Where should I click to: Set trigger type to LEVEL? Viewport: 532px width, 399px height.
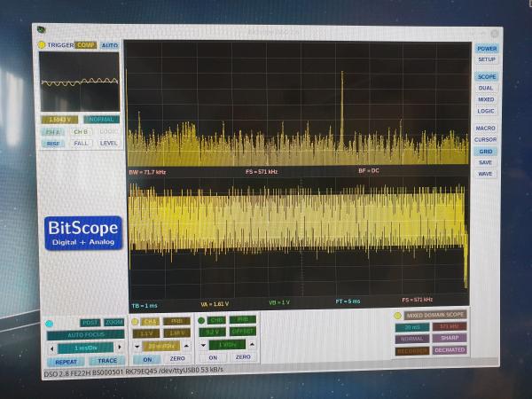tap(108, 143)
